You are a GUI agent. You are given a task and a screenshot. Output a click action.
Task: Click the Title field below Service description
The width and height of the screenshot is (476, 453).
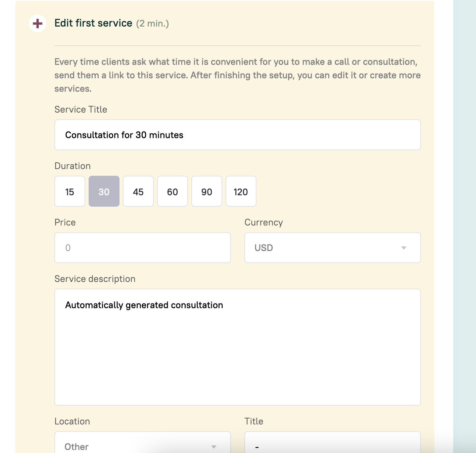(x=332, y=444)
